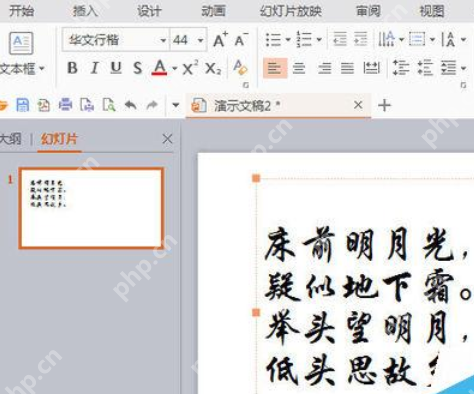The image size is (474, 394).
Task: Decrease font size with A- icon
Action: [241, 40]
